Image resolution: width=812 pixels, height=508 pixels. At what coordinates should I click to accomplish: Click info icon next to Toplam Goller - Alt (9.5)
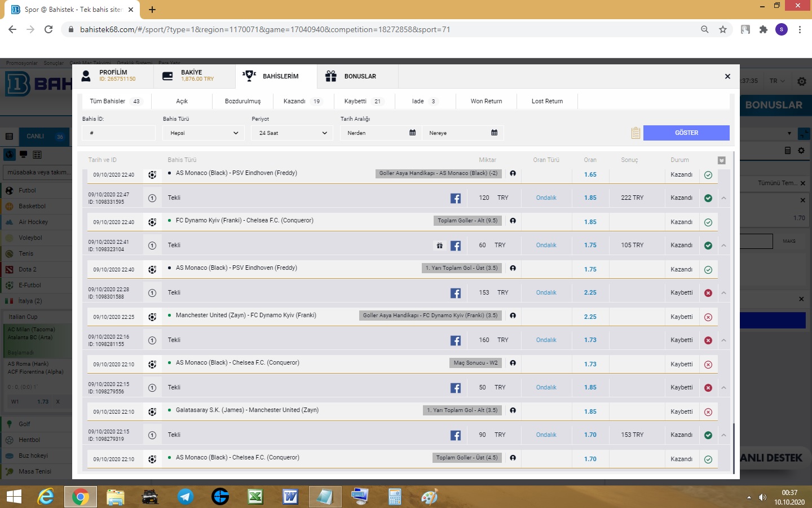[513, 221]
